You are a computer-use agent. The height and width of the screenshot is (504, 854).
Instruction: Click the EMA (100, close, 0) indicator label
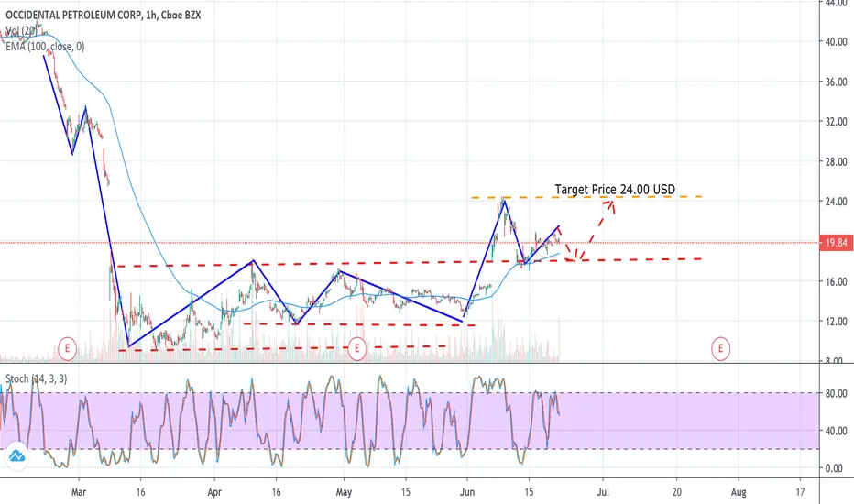45,47
